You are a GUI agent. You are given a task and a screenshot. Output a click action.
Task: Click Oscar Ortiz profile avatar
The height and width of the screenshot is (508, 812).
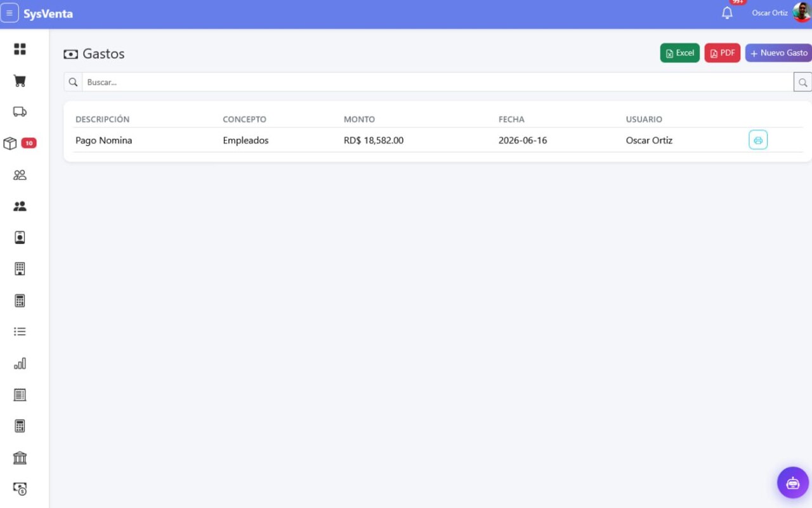coord(802,13)
